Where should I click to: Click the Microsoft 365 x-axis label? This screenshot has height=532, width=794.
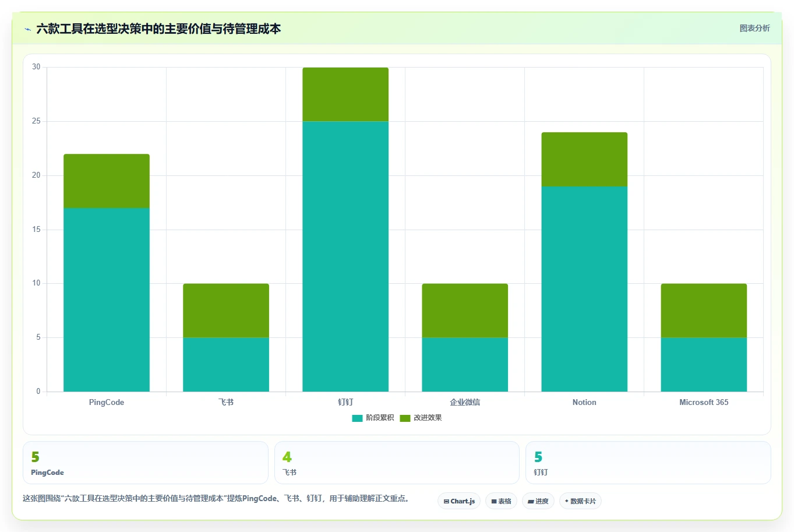tap(704, 402)
